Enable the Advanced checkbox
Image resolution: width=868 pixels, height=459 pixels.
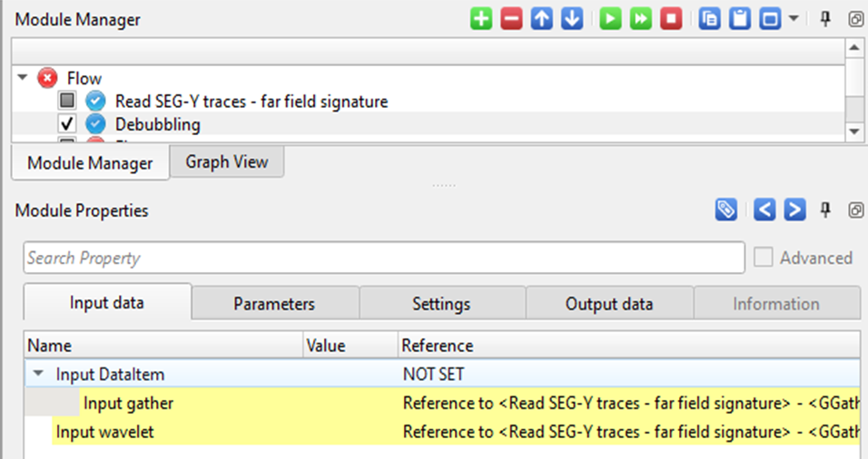click(764, 258)
